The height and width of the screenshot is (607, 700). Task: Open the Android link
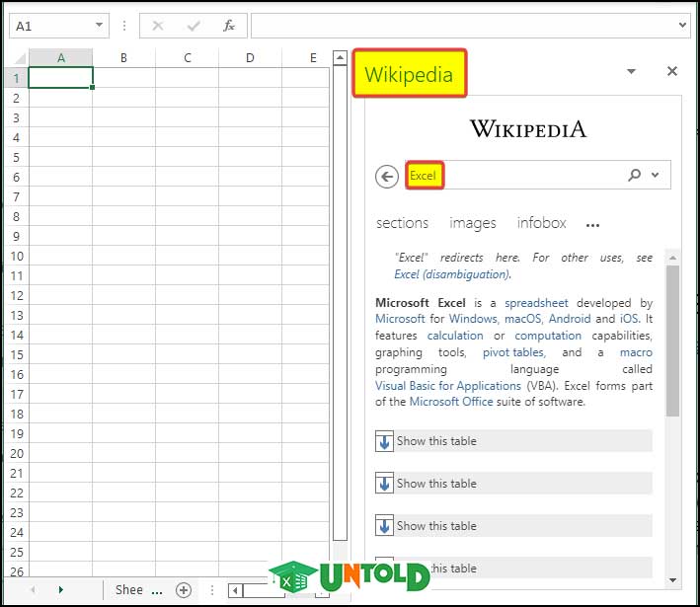point(570,319)
